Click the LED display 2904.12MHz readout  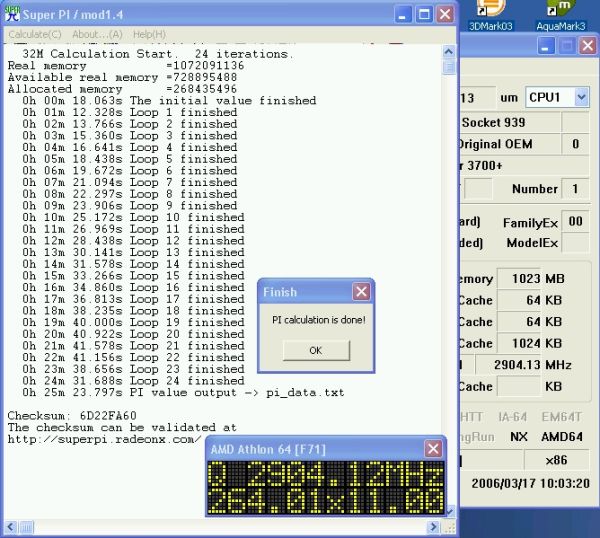pyautogui.click(x=326, y=474)
